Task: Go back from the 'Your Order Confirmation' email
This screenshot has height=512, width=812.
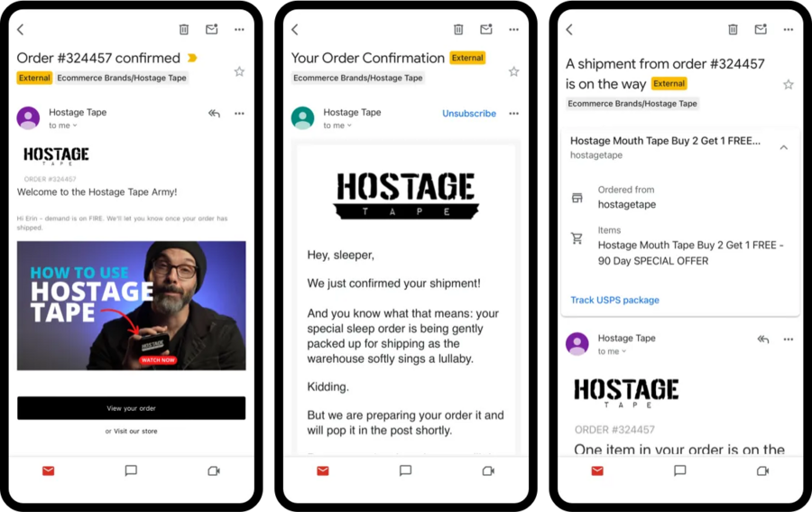Action: point(295,30)
